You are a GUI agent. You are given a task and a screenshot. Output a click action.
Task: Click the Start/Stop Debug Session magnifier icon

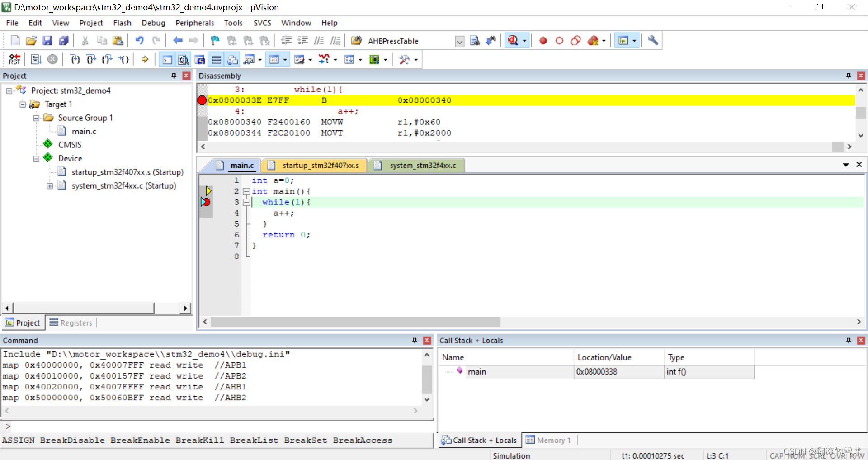(x=513, y=41)
